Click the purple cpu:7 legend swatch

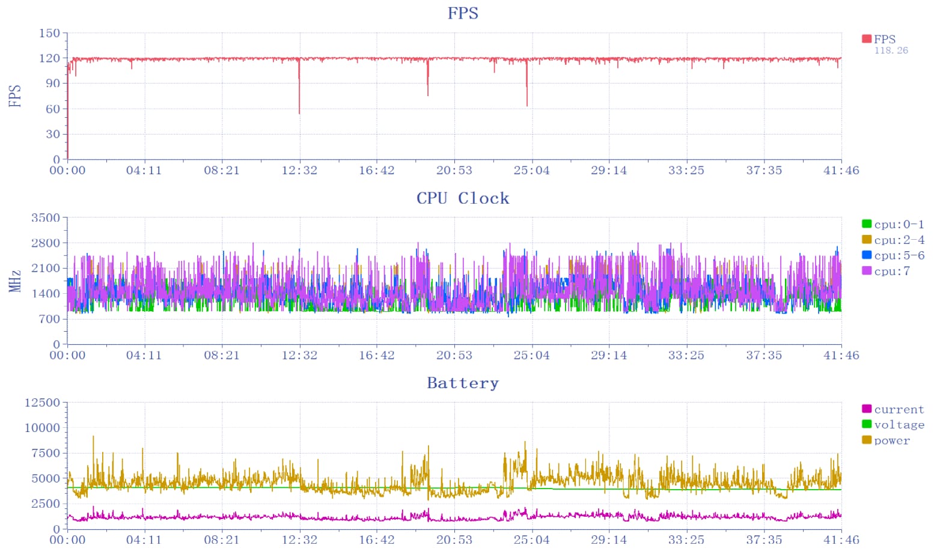866,271
